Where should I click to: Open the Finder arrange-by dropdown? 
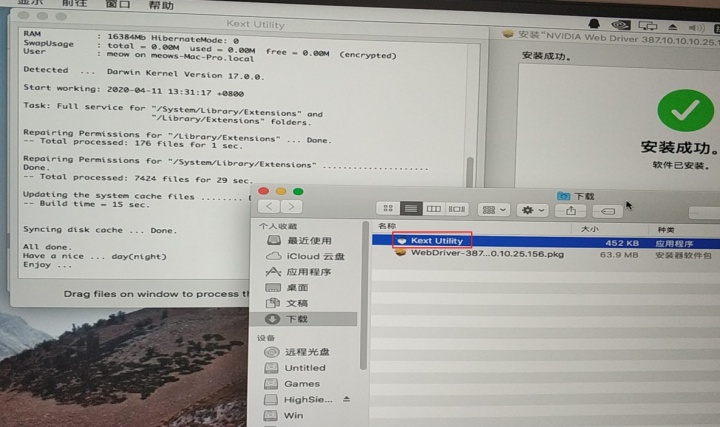pyautogui.click(x=494, y=210)
